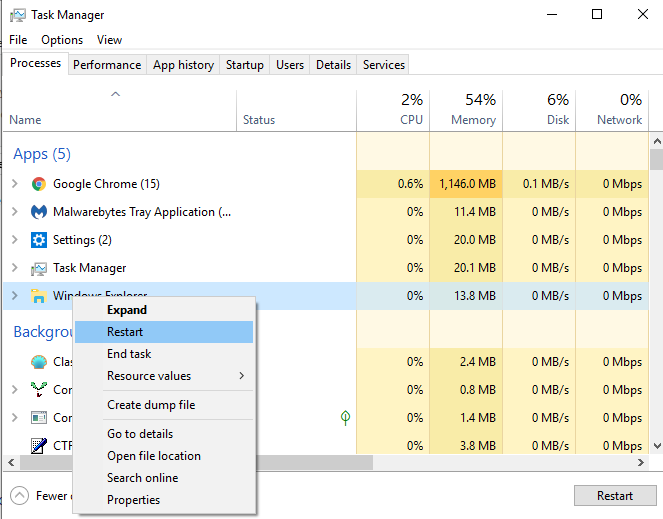Click the window-shaped icon in the row above CTF
663x519 pixels.
pos(39,418)
